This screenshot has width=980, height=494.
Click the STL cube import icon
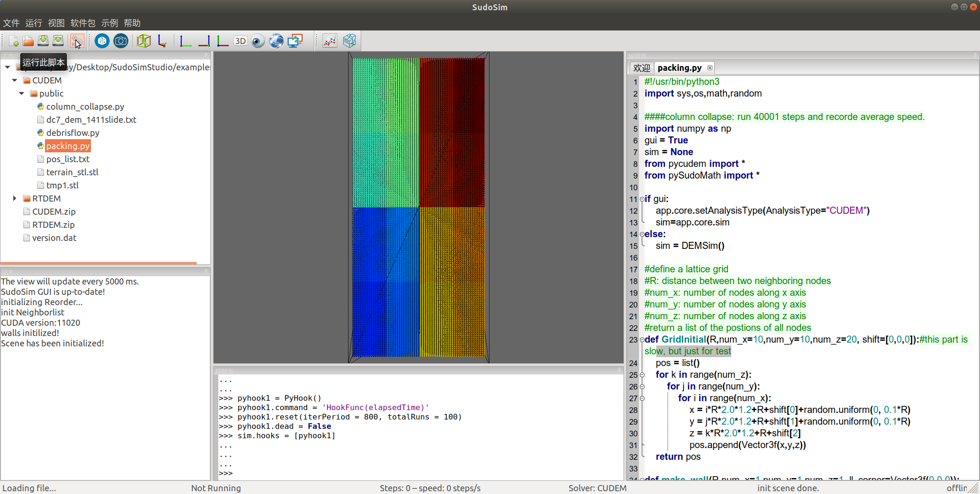102,41
